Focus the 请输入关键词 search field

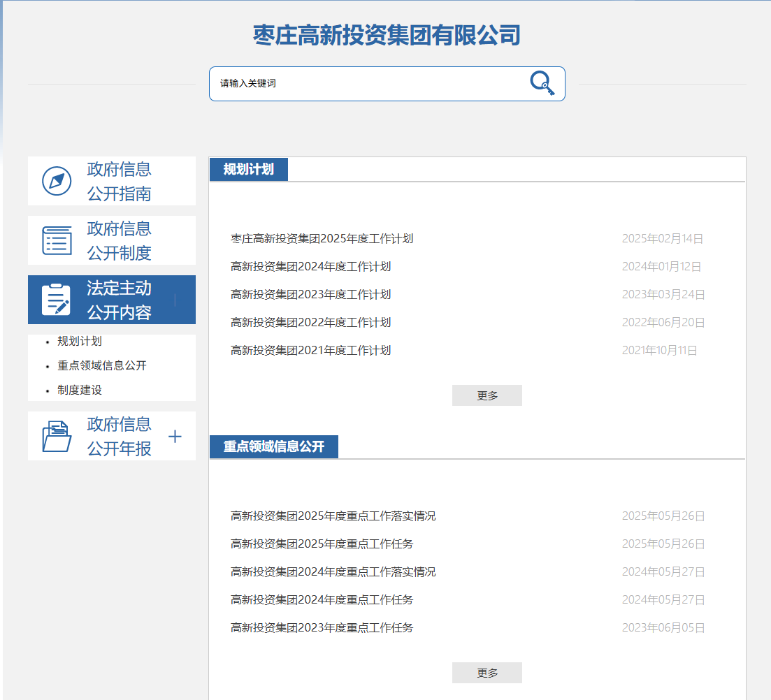coord(363,84)
